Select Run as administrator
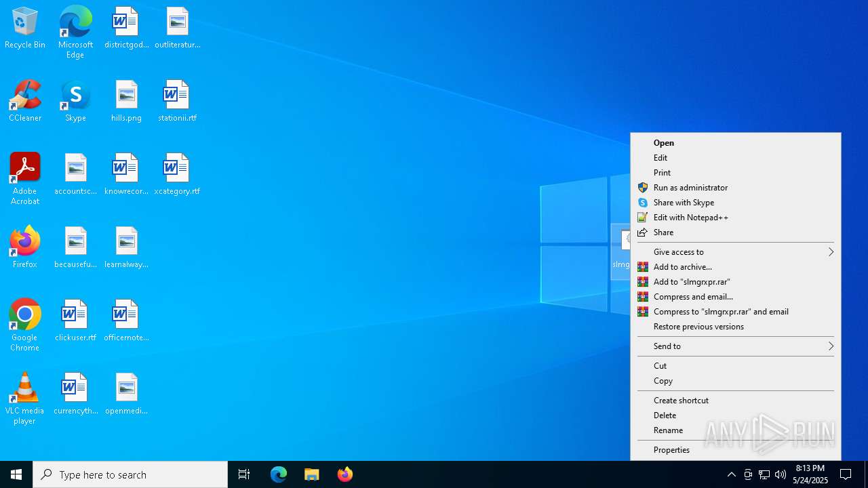Viewport: 868px width, 488px height. pyautogui.click(x=736, y=188)
